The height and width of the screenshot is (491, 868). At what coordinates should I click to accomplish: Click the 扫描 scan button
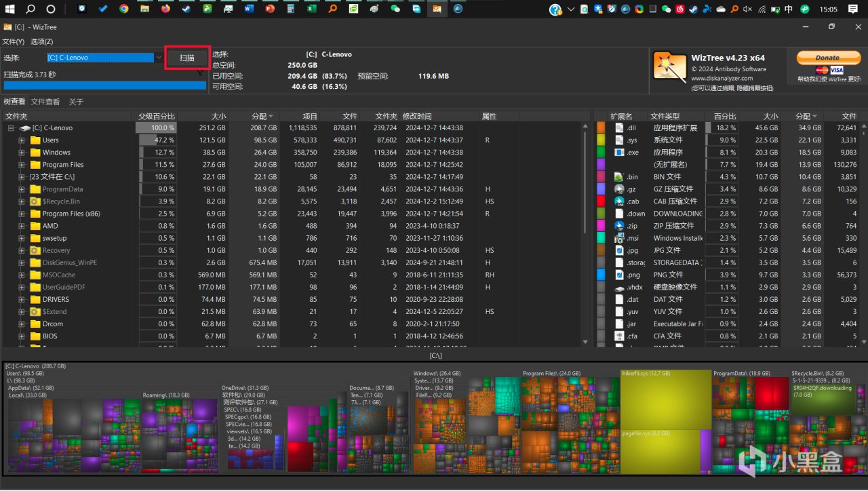(186, 58)
